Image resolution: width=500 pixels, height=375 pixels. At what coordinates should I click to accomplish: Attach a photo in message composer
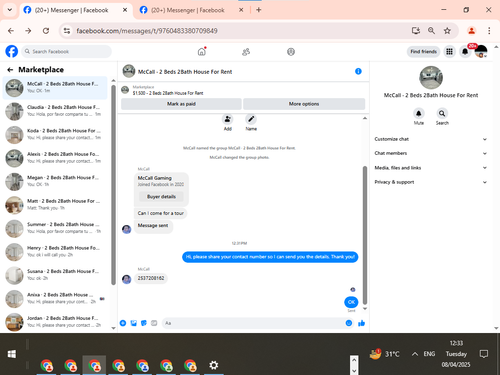point(134,323)
